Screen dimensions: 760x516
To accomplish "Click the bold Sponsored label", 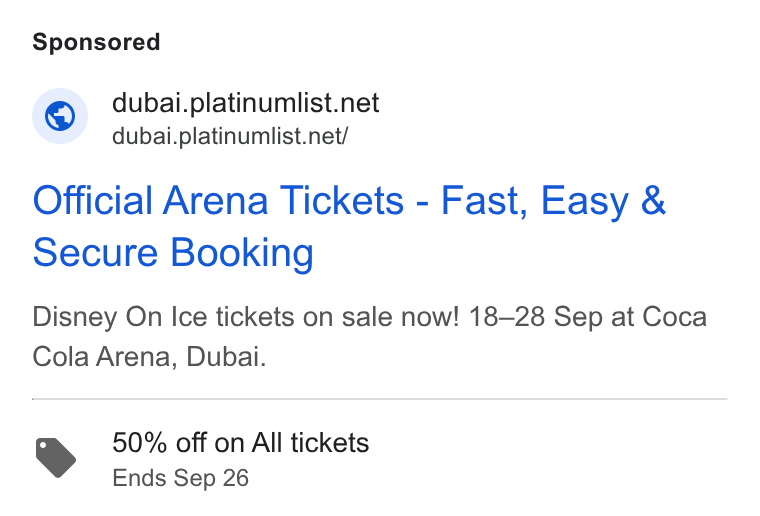I will coord(96,43).
